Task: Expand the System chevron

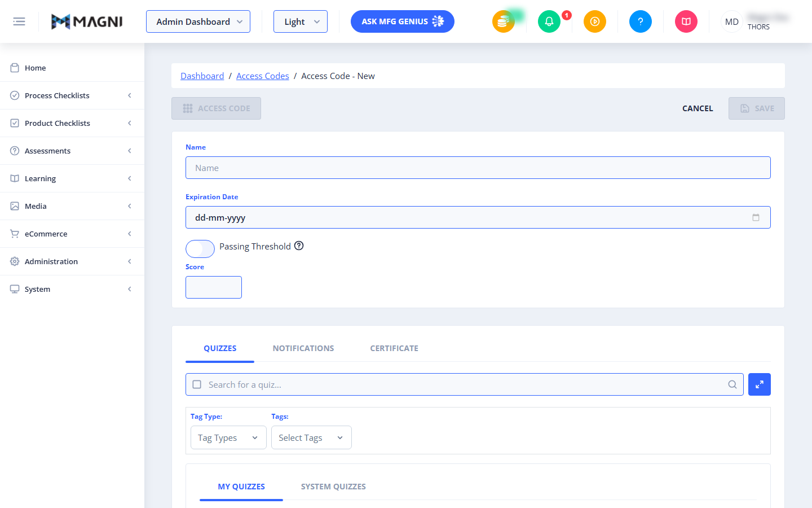Action: click(x=130, y=289)
